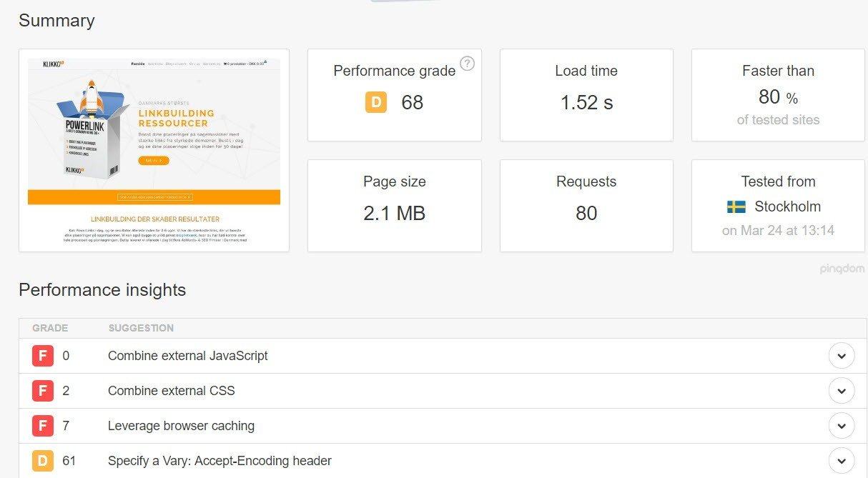Select the Load time 1.52 s card
This screenshot has width=868, height=478.
pos(586,95)
